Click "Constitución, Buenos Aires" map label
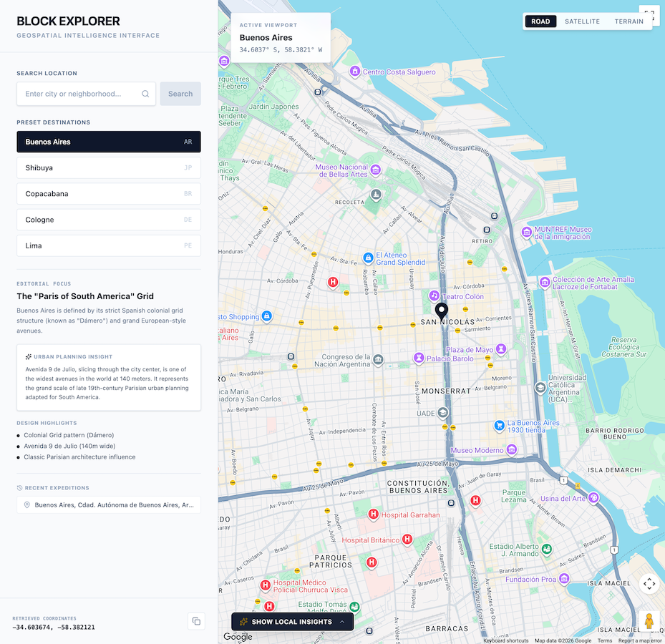The image size is (665, 644). (x=418, y=487)
